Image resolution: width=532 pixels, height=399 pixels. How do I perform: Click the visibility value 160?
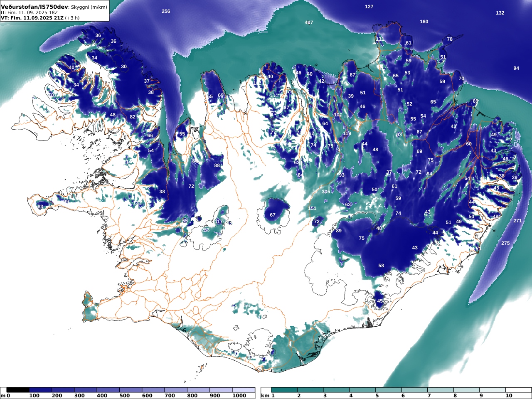[x=424, y=22]
